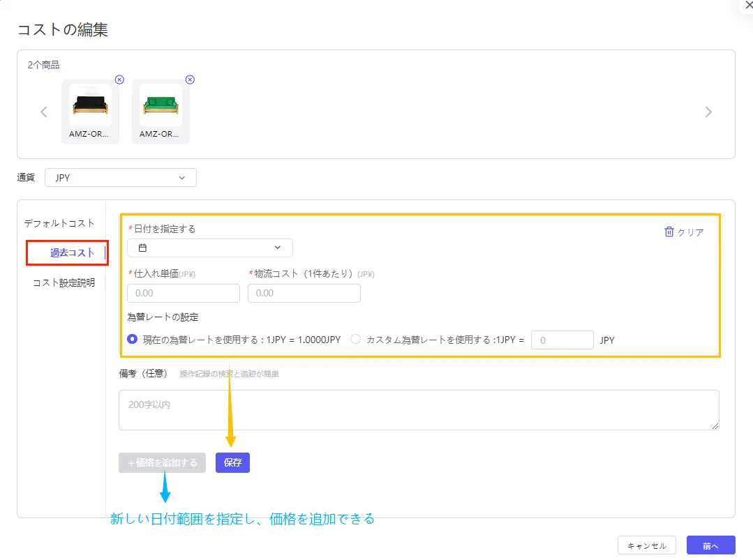Open the 日付を指定する date picker

210,248
